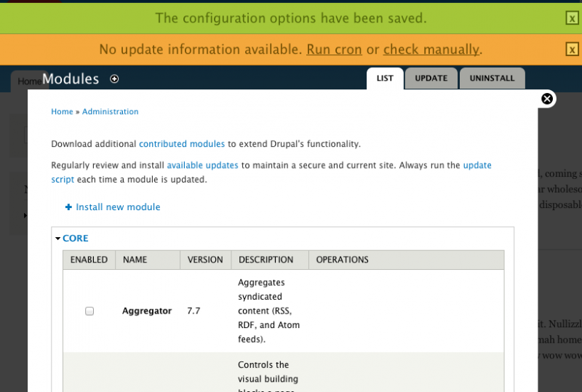Click the Run cron link
This screenshot has width=582, height=392.
point(334,49)
